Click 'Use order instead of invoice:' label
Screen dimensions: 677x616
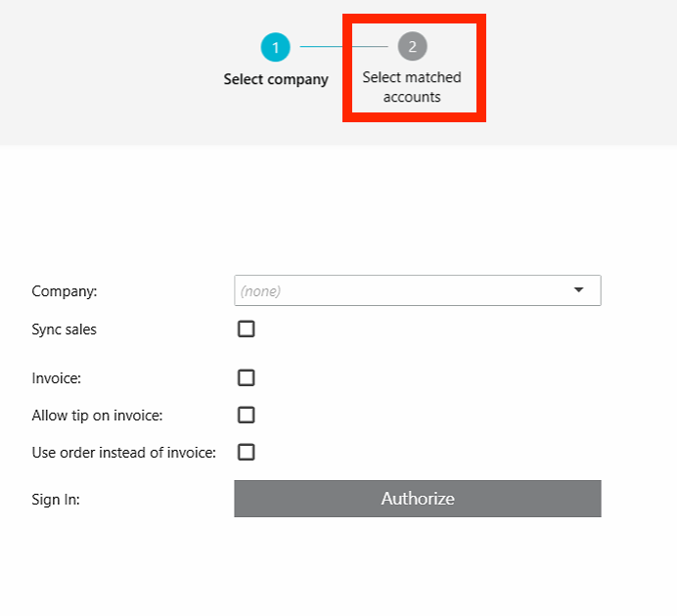pos(124,453)
